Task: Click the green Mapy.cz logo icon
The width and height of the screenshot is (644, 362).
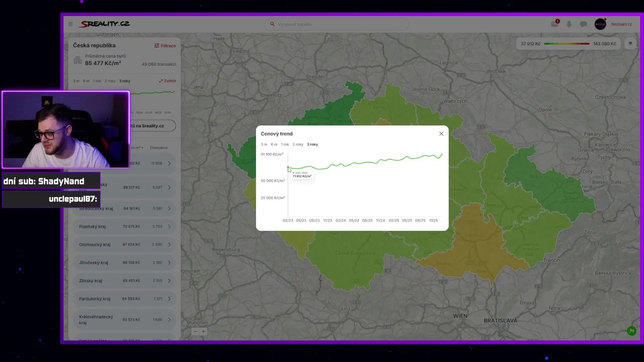Action: click(x=631, y=331)
